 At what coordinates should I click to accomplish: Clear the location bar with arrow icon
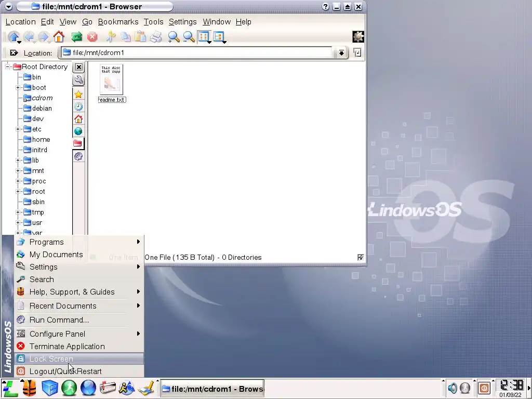click(14, 53)
